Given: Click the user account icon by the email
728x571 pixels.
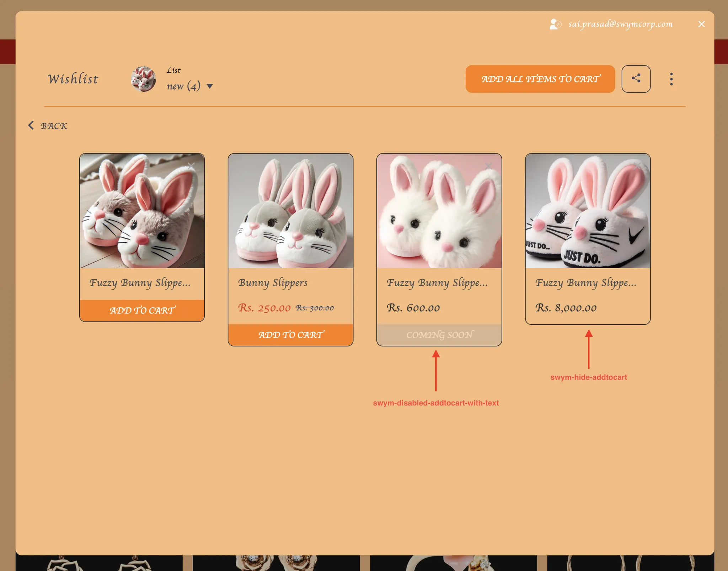Looking at the screenshot, I should point(555,24).
